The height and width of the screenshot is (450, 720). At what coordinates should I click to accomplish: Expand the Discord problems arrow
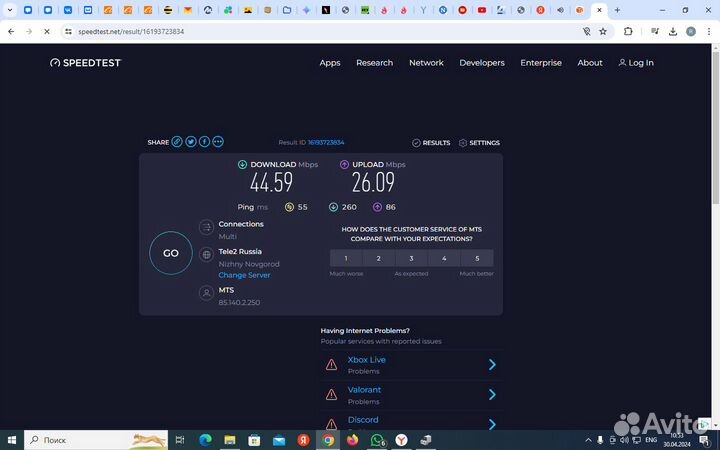[492, 424]
